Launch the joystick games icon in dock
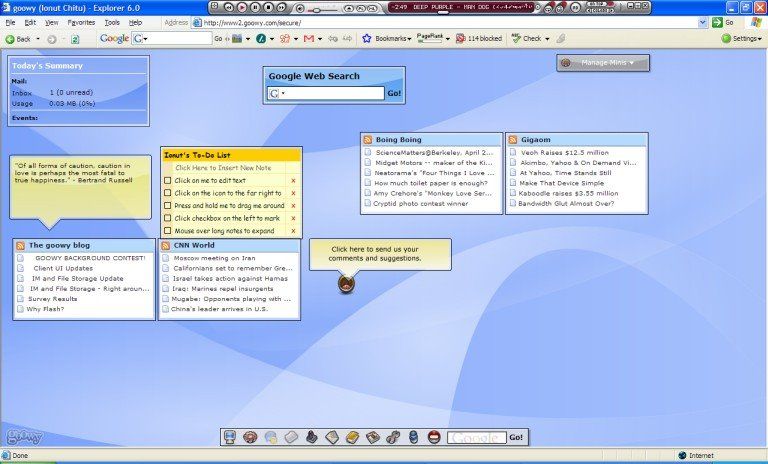 pos(312,437)
